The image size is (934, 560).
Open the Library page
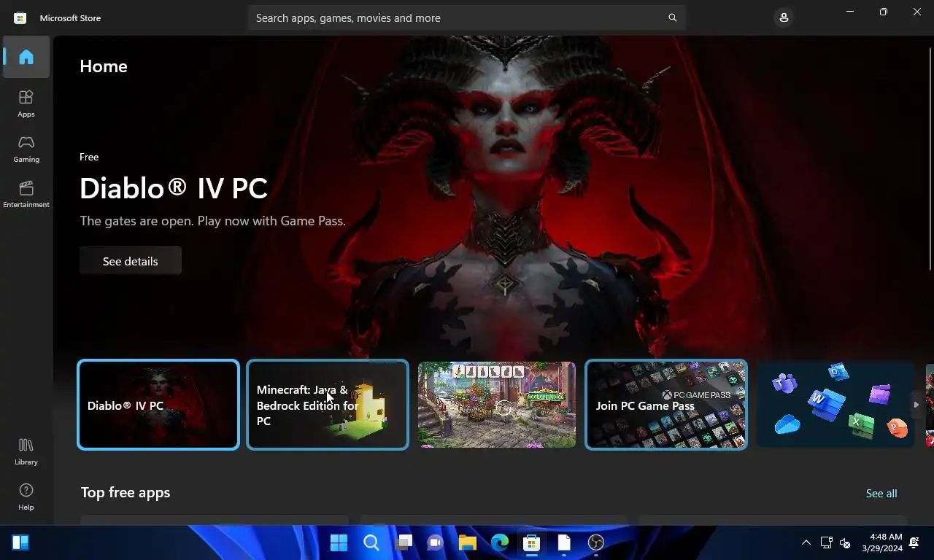click(26, 451)
